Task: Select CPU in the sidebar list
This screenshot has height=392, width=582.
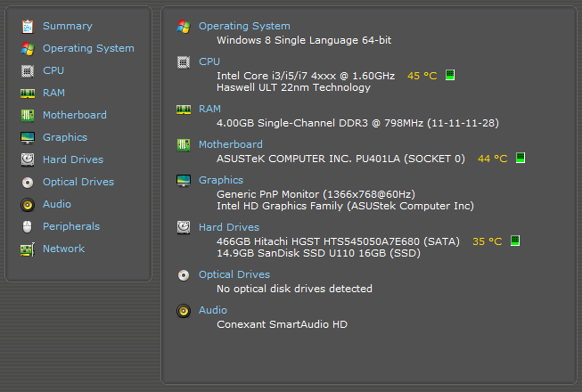Action: click(x=53, y=70)
